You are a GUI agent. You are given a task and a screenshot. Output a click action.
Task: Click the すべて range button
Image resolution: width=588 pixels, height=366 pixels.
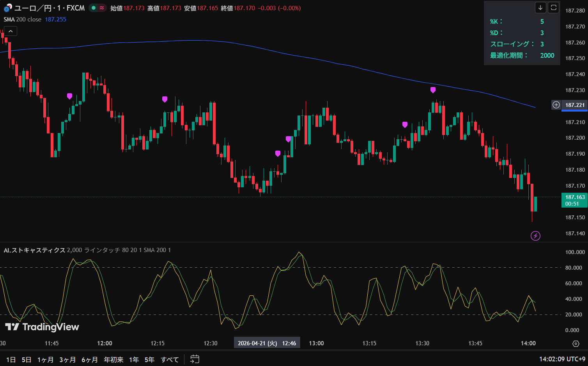(x=170, y=359)
